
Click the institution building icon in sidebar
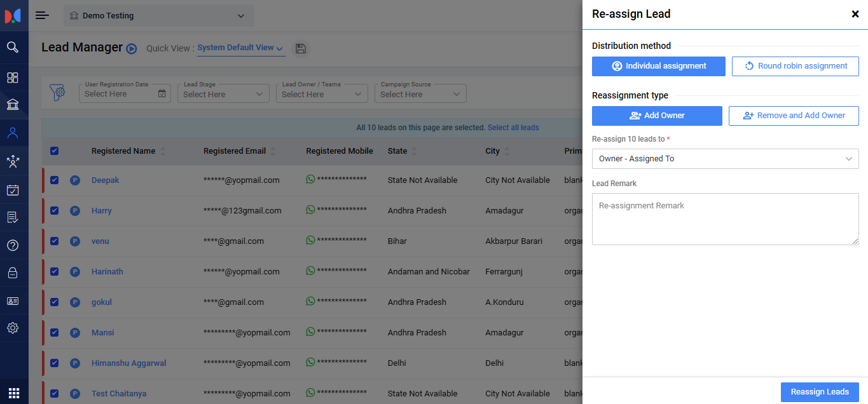[13, 104]
